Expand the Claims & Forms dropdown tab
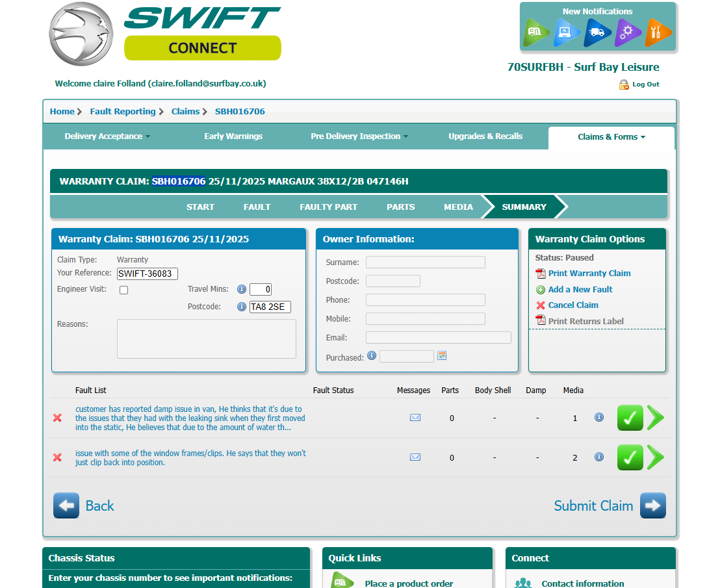The height and width of the screenshot is (588, 720). pyautogui.click(x=611, y=137)
